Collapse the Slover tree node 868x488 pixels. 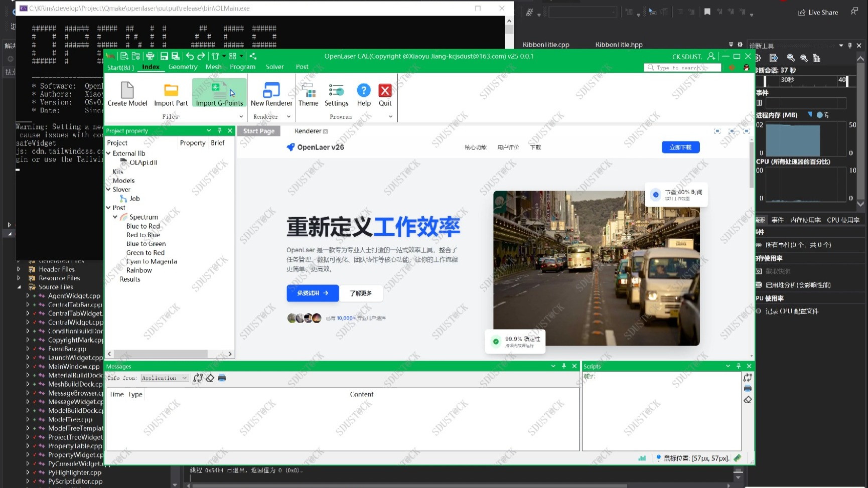tap(108, 190)
